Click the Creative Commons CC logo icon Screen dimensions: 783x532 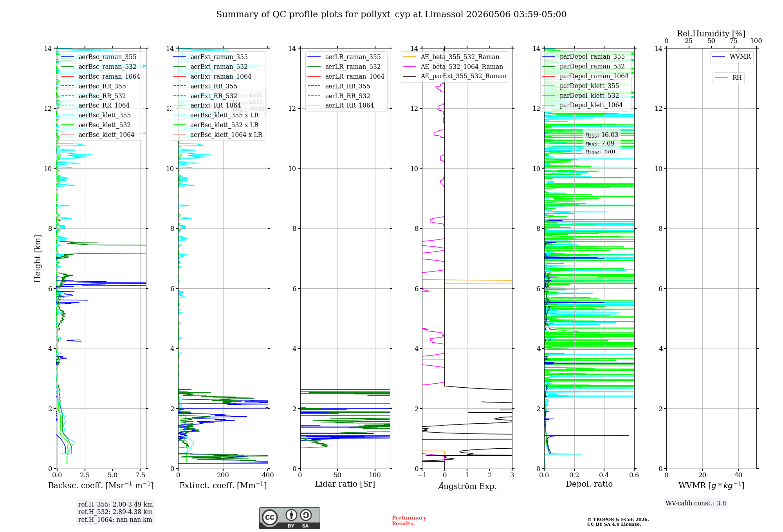[x=270, y=517]
